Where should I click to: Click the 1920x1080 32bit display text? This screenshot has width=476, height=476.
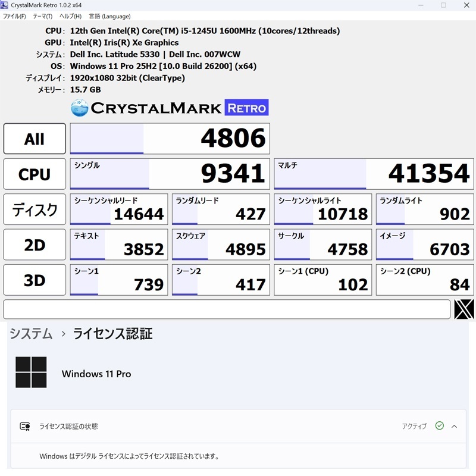127,78
